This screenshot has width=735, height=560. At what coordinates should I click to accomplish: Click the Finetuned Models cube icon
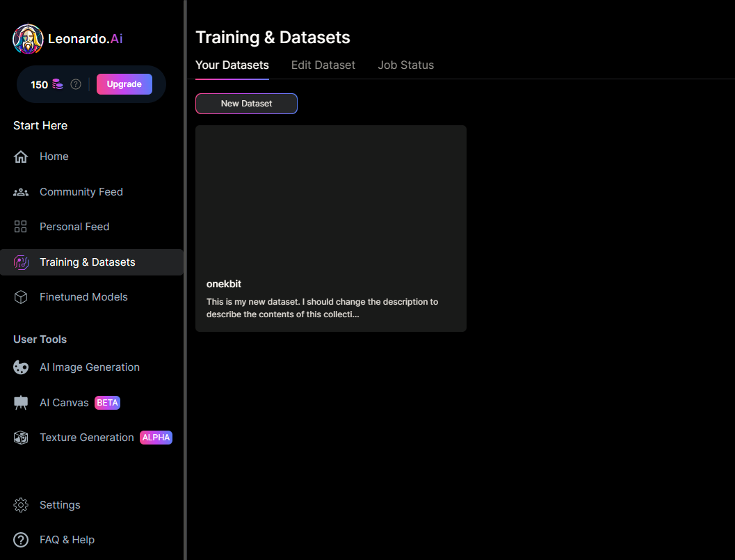[x=21, y=297]
